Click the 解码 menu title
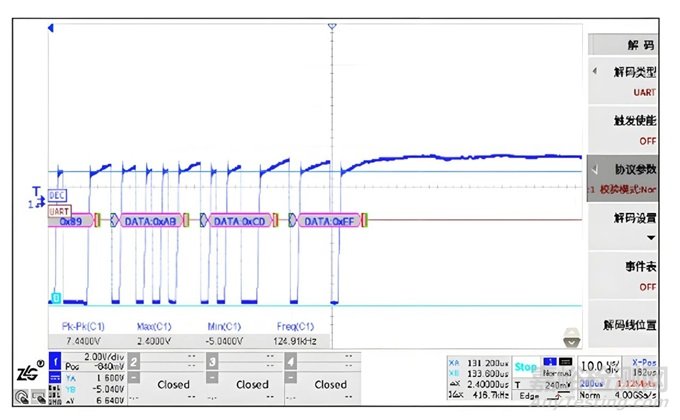 click(x=634, y=45)
